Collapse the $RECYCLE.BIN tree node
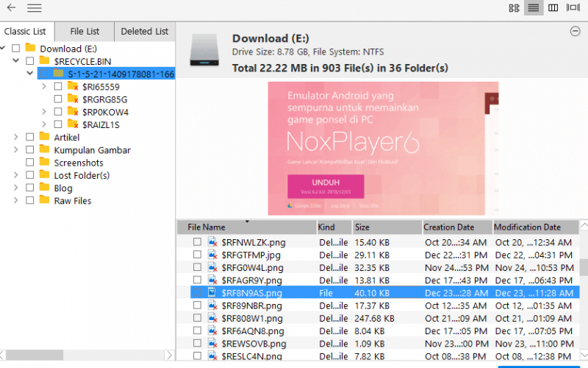588x368 pixels. tap(15, 60)
